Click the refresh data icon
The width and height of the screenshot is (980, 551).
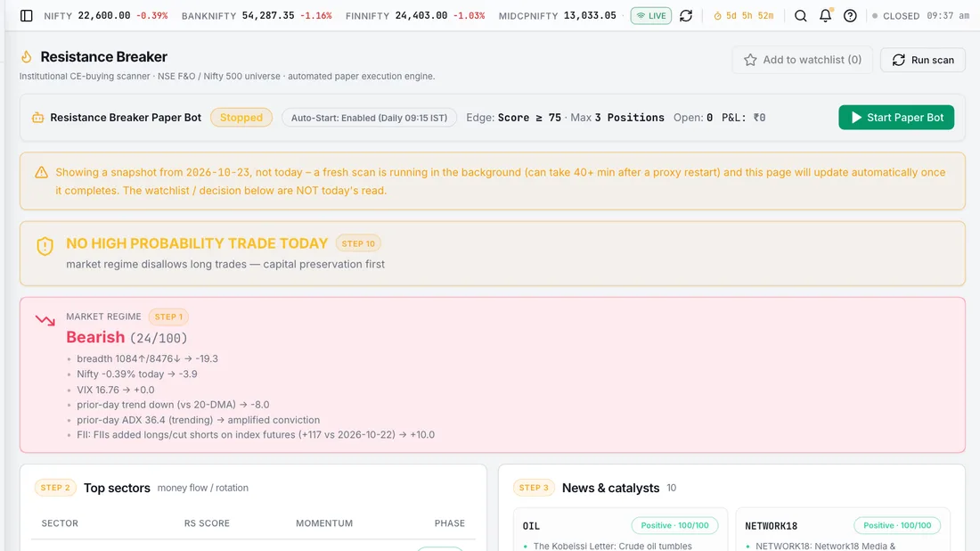pos(686,16)
